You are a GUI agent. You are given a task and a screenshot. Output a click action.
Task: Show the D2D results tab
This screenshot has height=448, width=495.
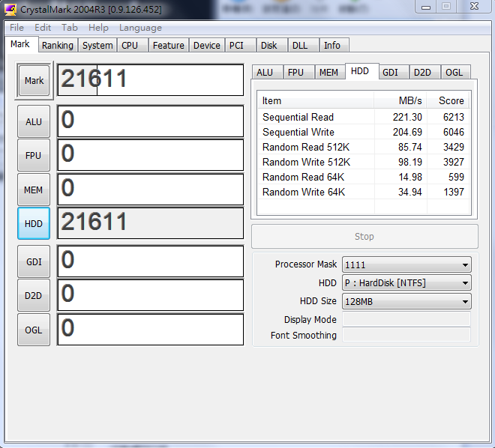click(425, 73)
